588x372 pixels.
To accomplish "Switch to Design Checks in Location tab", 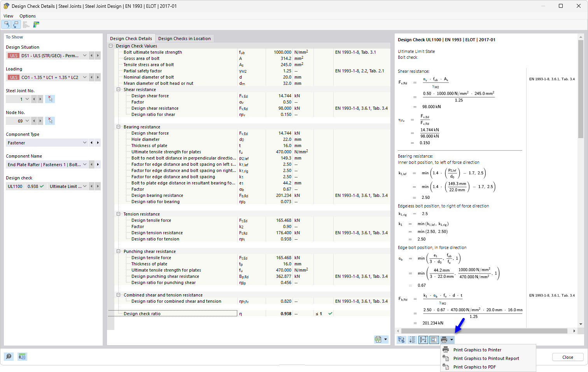I will pyautogui.click(x=184, y=39).
